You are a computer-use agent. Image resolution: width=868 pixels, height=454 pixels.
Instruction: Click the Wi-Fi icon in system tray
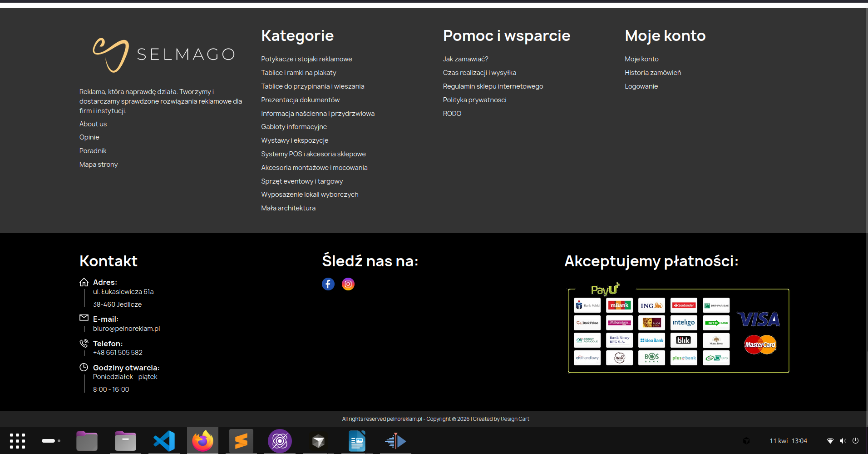click(830, 441)
